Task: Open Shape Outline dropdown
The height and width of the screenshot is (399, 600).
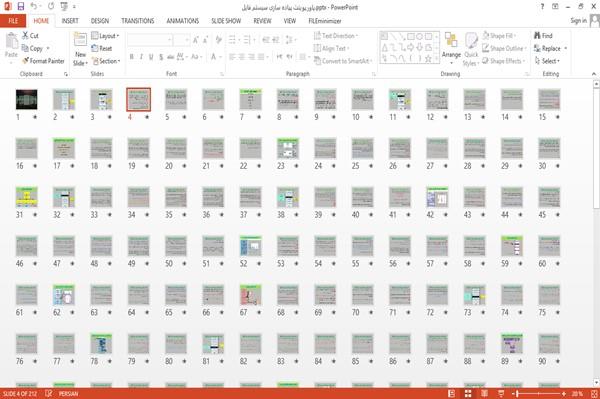Action: click(505, 48)
